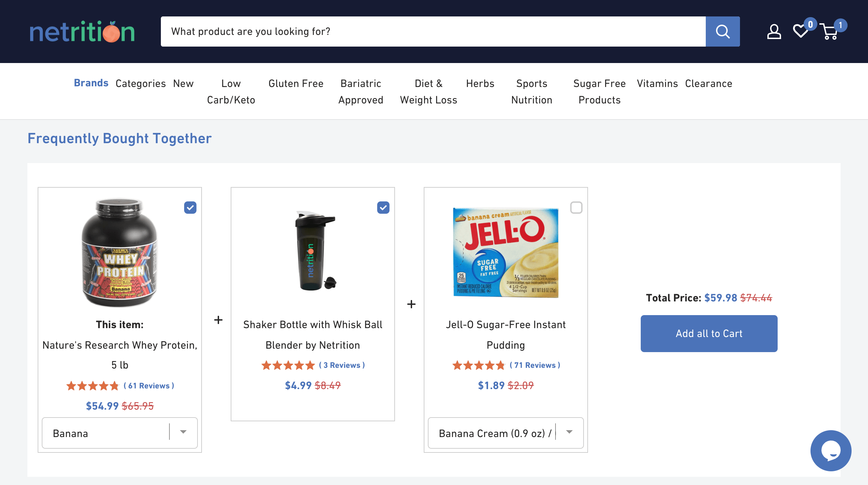The width and height of the screenshot is (868, 485).
Task: Click the product search input field
Action: click(433, 32)
